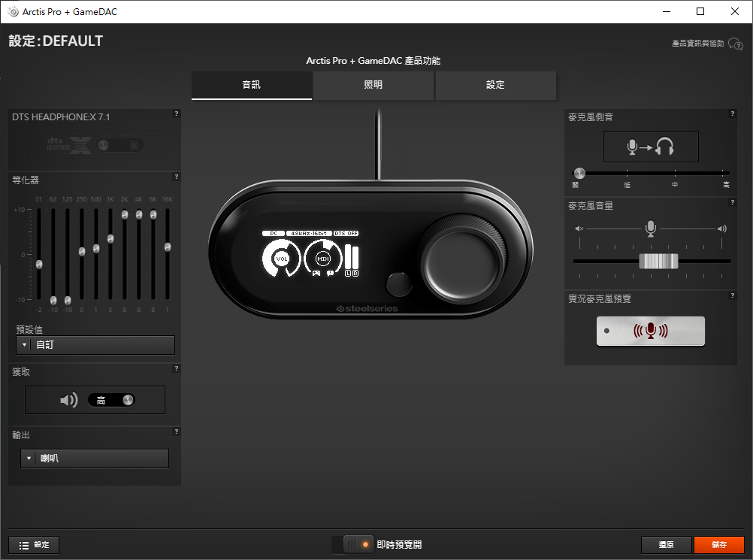Viewport: 753px width, 560px height.
Task: Maximize the Arctis Pro + GameDAC window
Action: coord(700,11)
